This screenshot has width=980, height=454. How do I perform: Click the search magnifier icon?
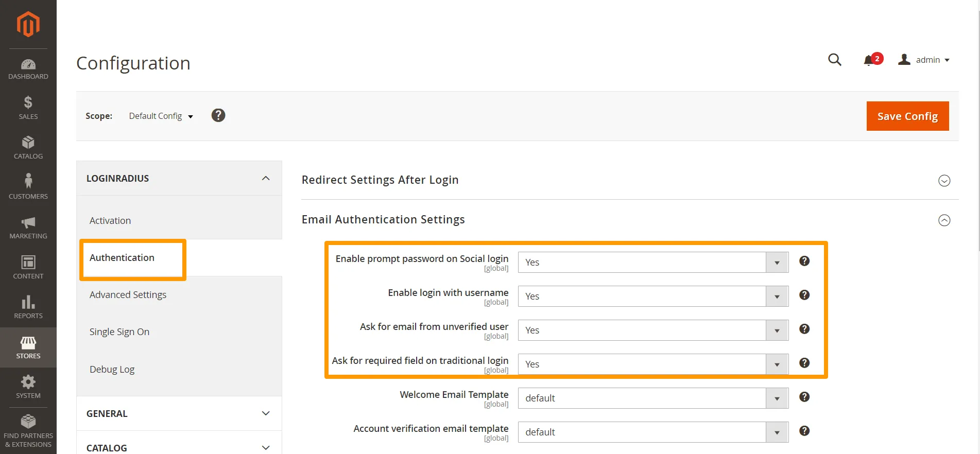point(834,60)
